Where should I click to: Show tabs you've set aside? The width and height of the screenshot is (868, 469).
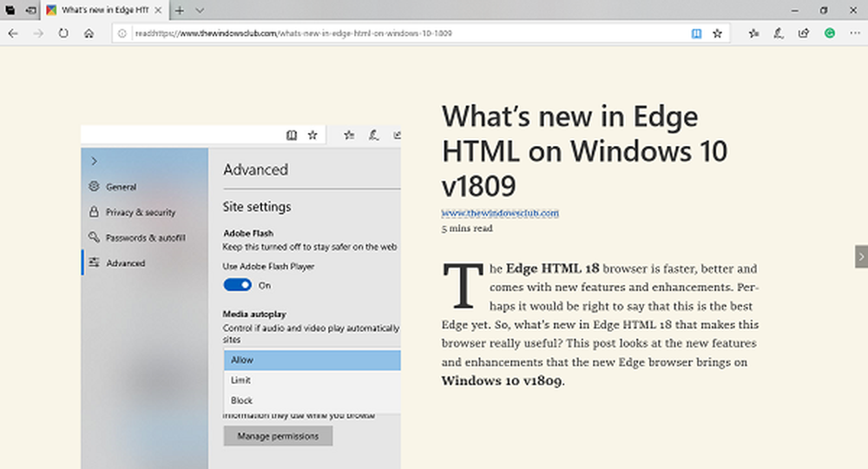tap(10, 10)
